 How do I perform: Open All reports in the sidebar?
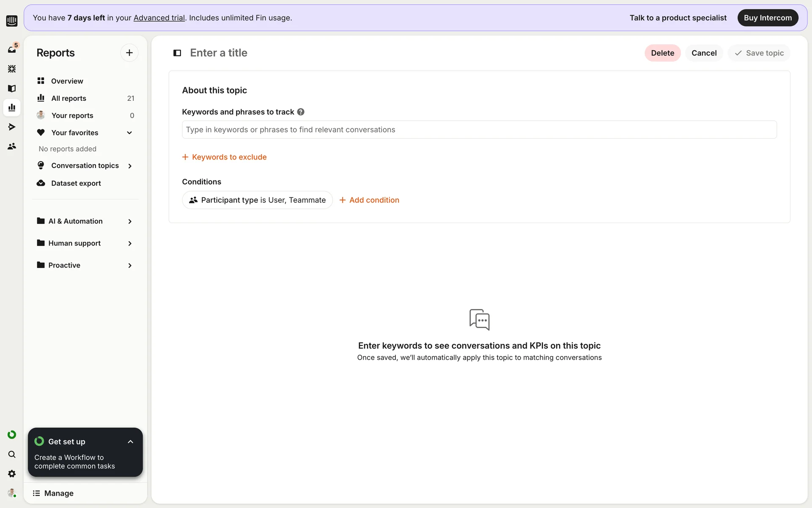tap(69, 98)
